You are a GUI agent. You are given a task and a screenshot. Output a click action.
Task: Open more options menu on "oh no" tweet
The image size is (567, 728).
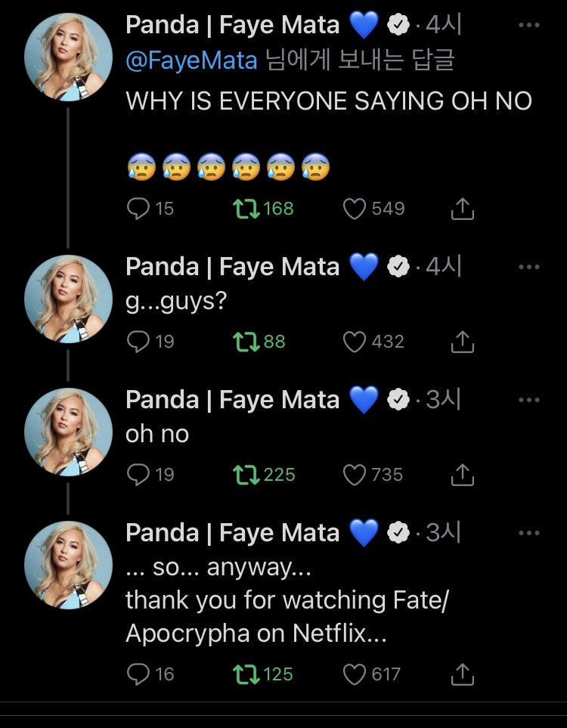pyautogui.click(x=529, y=400)
